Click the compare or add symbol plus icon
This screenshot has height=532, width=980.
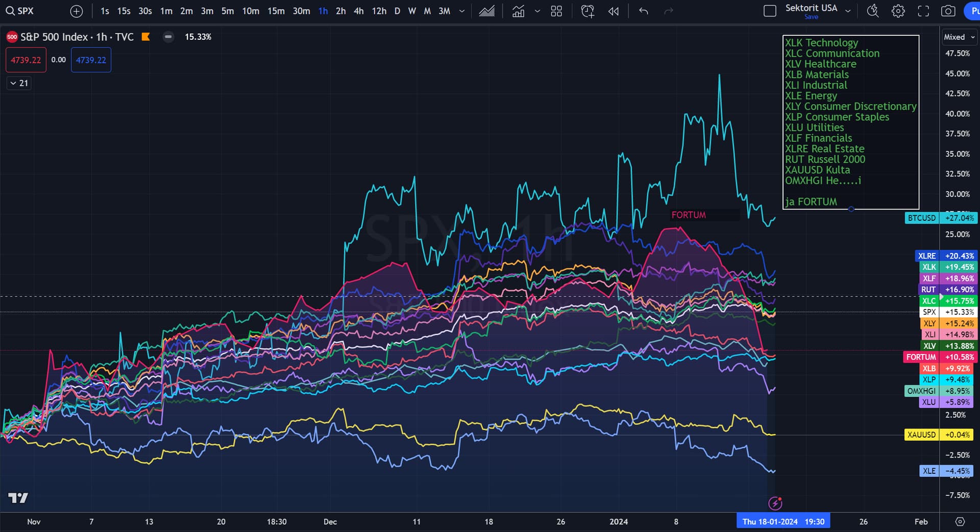click(76, 11)
